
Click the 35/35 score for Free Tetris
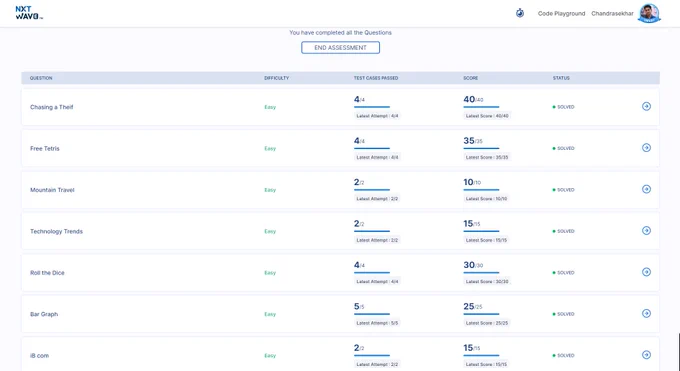coord(473,141)
